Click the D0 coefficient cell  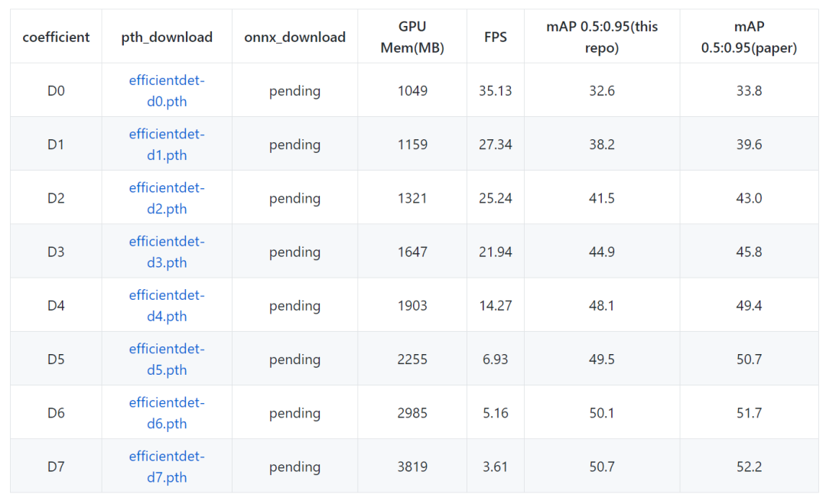click(x=56, y=91)
